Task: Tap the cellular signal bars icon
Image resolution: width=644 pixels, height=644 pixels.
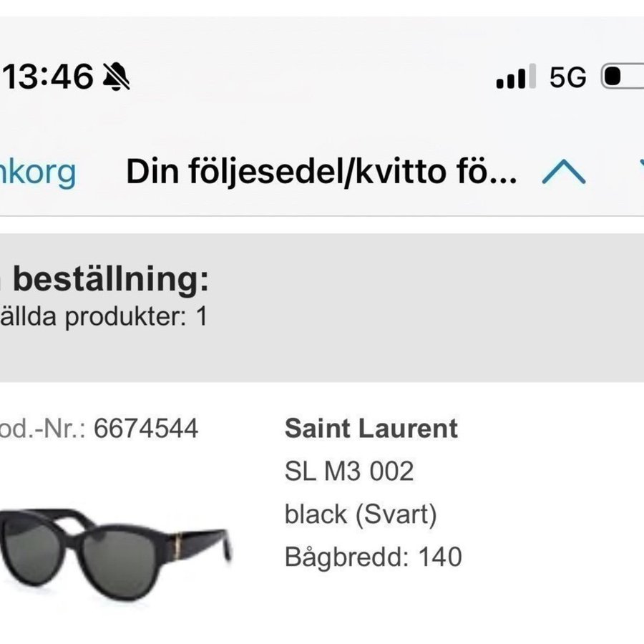Action: tap(515, 77)
